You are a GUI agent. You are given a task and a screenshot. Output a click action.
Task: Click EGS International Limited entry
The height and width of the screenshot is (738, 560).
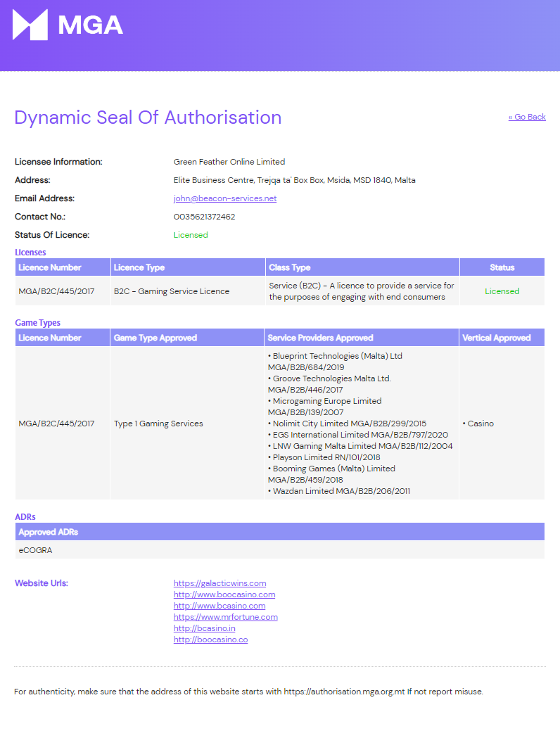[x=358, y=435]
